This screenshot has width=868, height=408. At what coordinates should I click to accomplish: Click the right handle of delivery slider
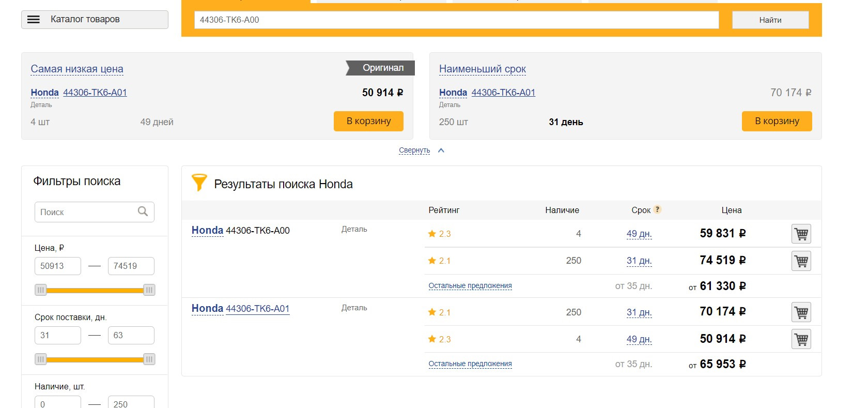coord(149,359)
